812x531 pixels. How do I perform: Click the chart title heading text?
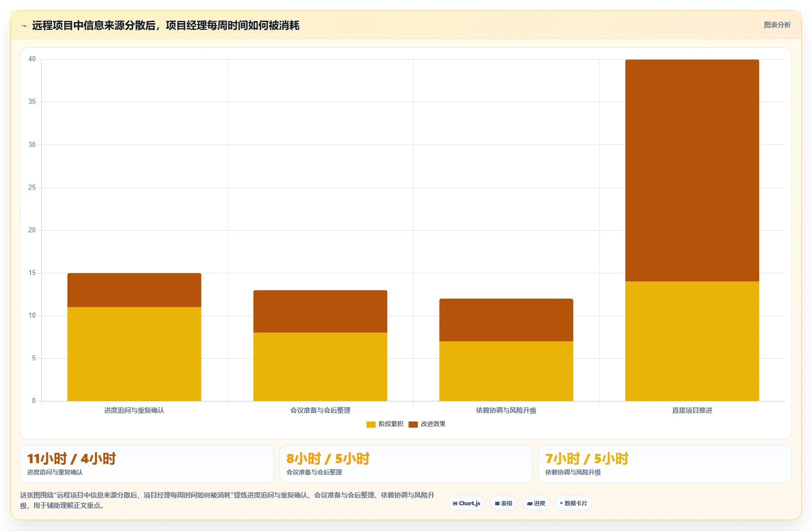pos(166,25)
